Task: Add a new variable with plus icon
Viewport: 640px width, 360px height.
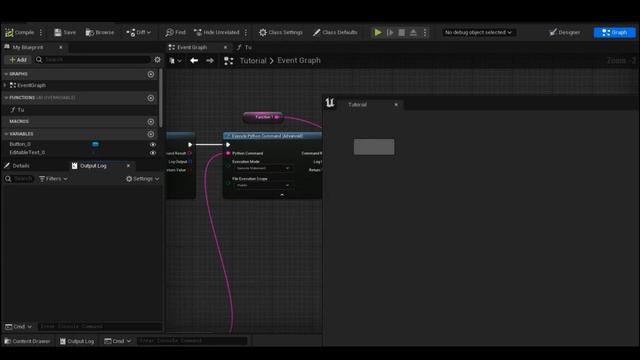Action: pyautogui.click(x=151, y=134)
